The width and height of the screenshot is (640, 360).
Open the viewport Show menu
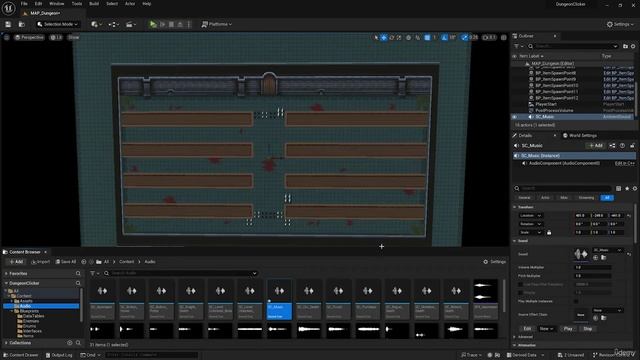[73, 37]
